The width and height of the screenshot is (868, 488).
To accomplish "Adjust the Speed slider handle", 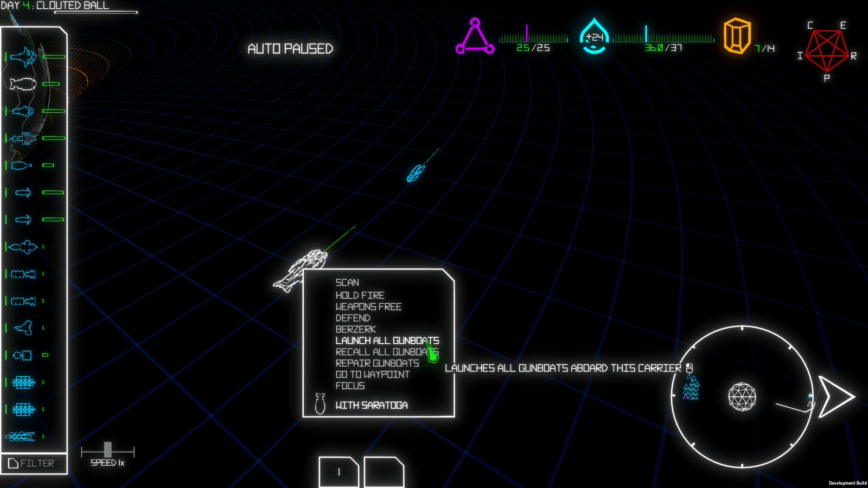I will pos(107,450).
